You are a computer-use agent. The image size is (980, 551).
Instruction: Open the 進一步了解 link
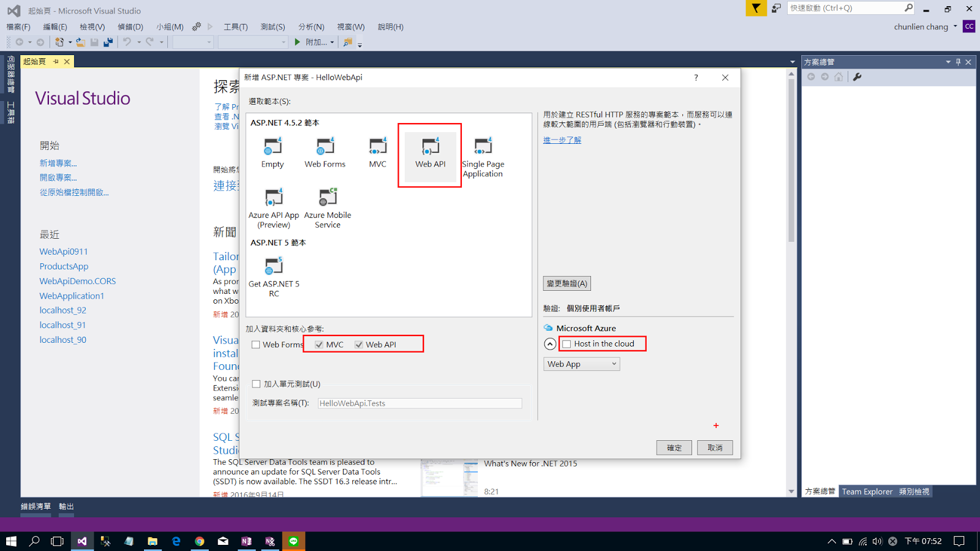coord(562,140)
